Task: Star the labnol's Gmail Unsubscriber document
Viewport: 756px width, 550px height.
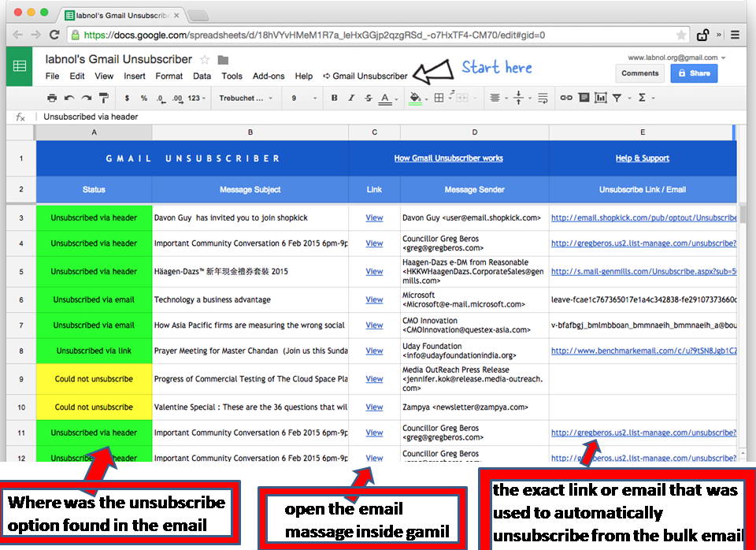Action: pos(205,60)
